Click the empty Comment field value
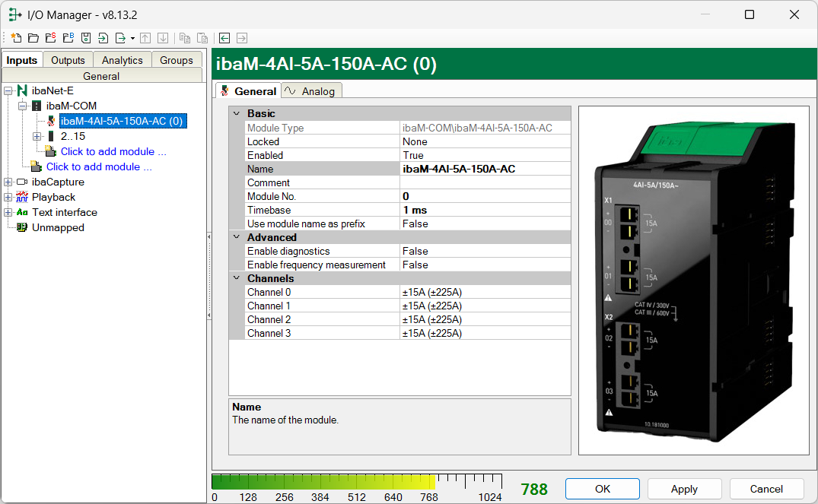The height and width of the screenshot is (504, 818). click(485, 182)
